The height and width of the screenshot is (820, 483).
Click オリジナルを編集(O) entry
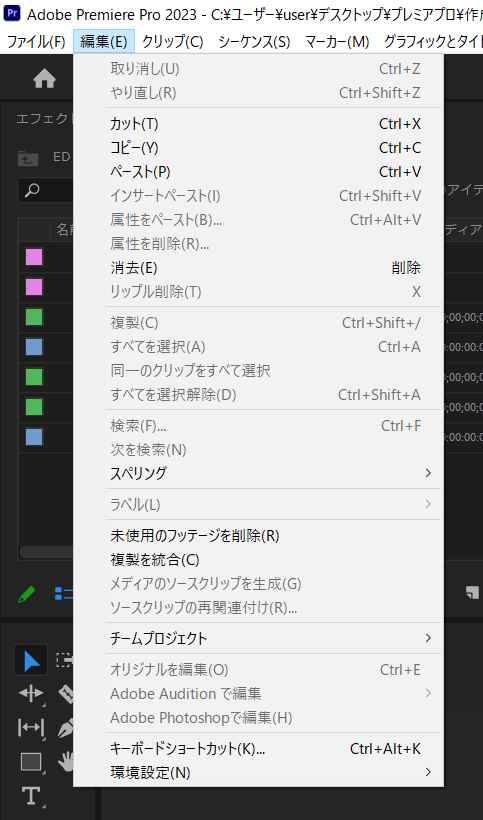coord(259,669)
